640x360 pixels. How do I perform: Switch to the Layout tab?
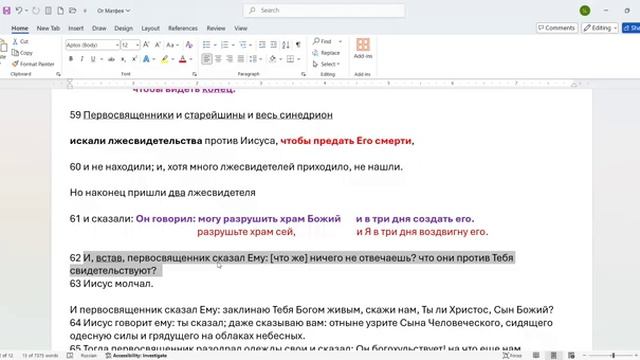coord(150,28)
